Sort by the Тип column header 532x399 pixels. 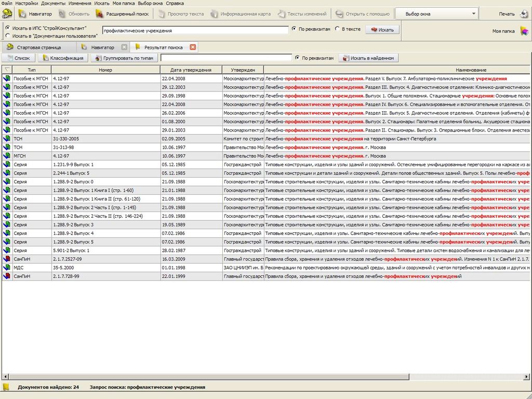pyautogui.click(x=32, y=70)
